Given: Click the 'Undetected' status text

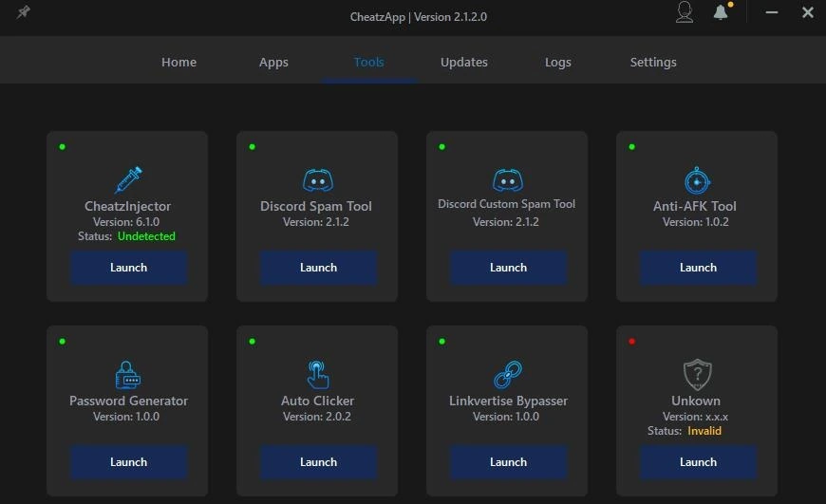Looking at the screenshot, I should click(x=146, y=236).
